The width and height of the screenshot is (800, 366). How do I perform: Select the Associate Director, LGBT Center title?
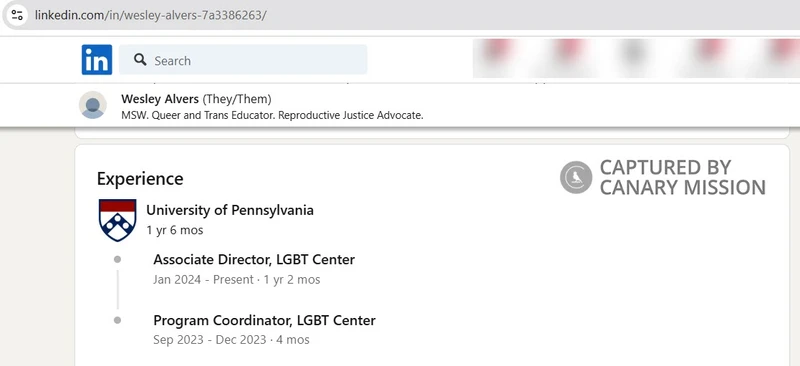pos(254,259)
